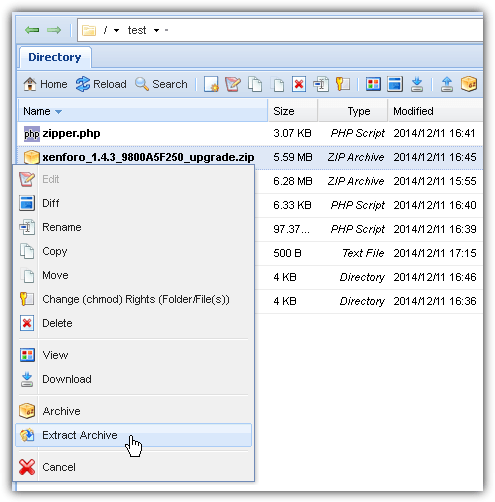Click the chmod key toolbar icon
Image resolution: width=495 pixels, height=502 pixels.
(x=343, y=84)
